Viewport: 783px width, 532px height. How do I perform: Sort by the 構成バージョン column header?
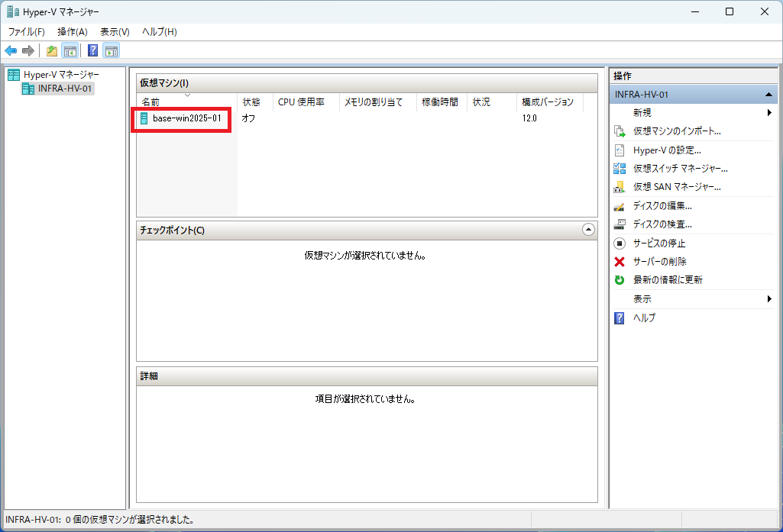coord(550,102)
